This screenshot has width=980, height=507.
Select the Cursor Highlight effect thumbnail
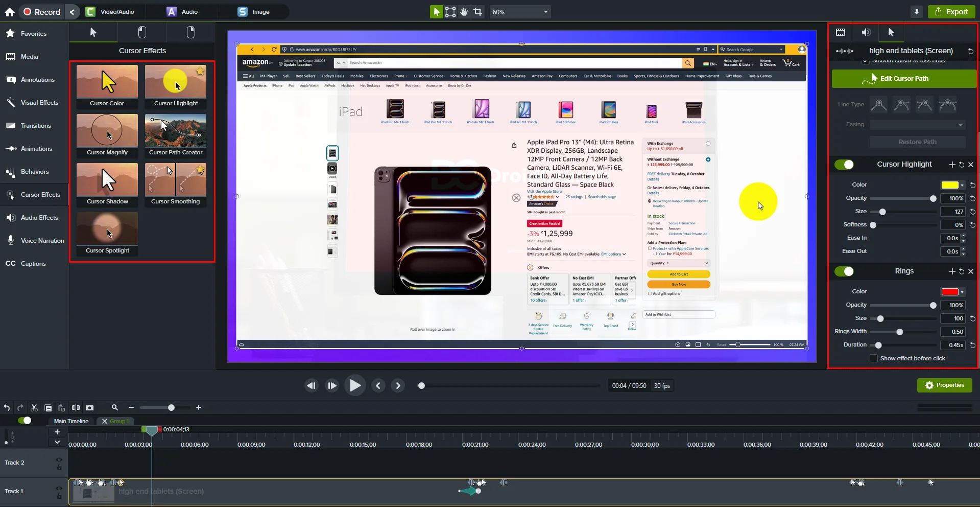[x=176, y=86]
